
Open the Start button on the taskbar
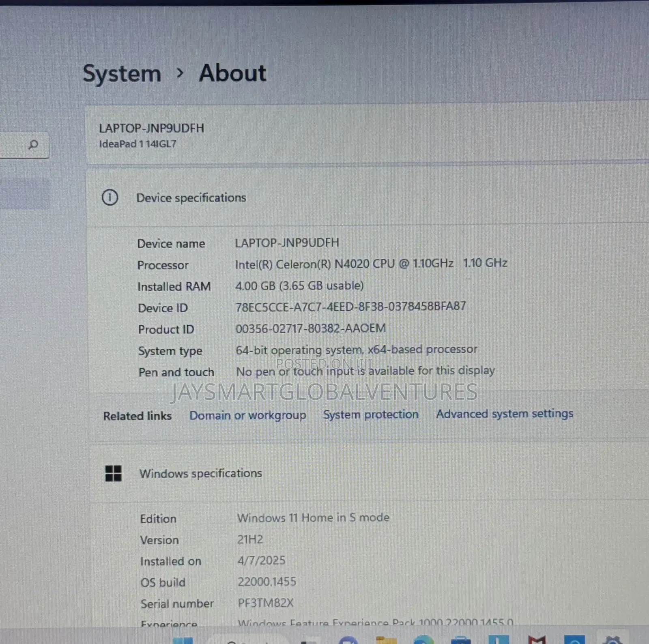(183, 641)
